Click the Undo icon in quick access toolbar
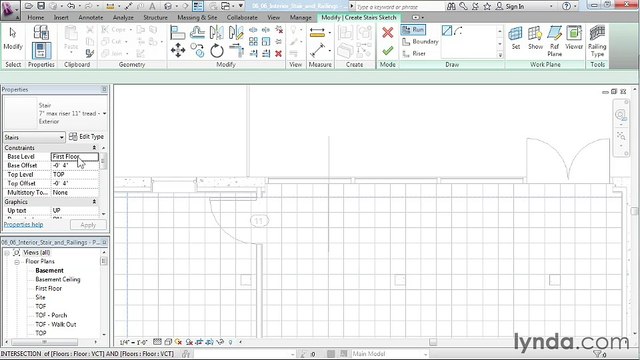This screenshot has width=640, height=360. [x=71, y=6]
